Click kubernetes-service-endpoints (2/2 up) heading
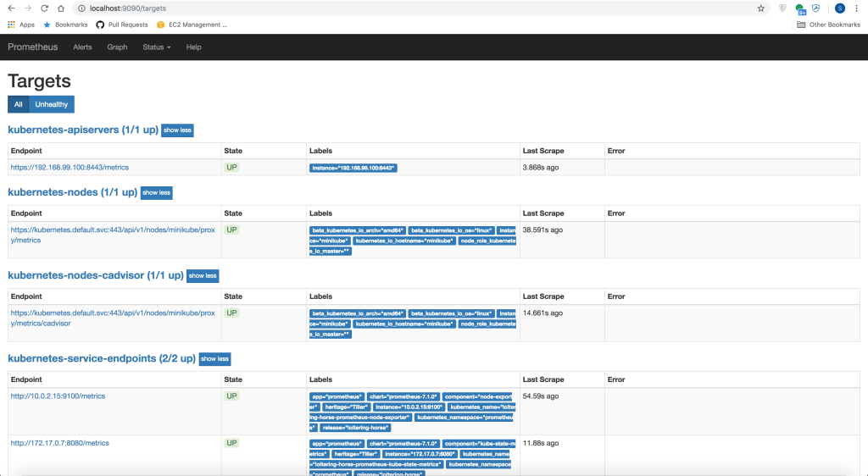The image size is (868, 476). click(x=102, y=358)
